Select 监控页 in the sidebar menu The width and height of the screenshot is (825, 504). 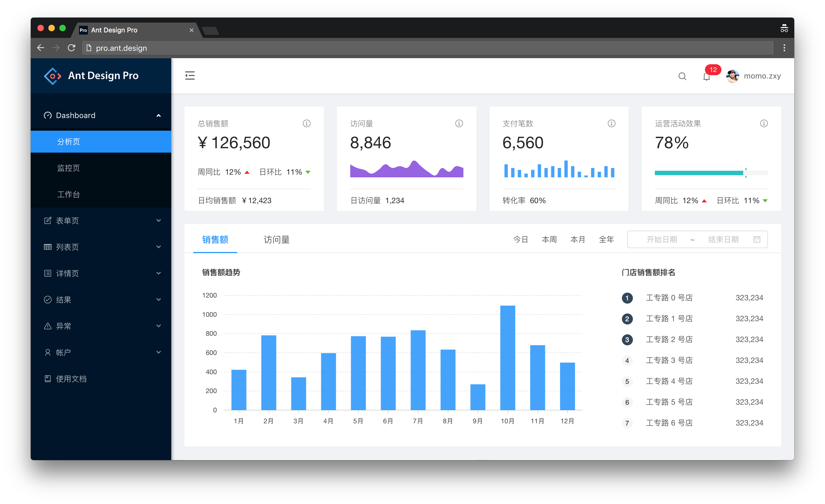(x=69, y=168)
